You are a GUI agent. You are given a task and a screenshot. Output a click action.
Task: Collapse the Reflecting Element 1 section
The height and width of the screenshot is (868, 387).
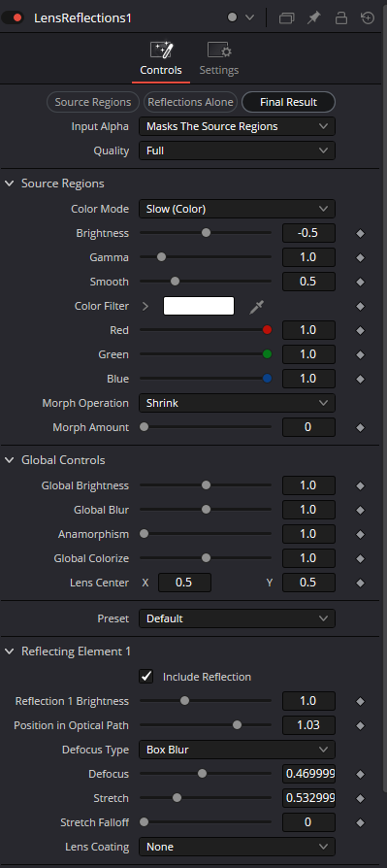10,651
